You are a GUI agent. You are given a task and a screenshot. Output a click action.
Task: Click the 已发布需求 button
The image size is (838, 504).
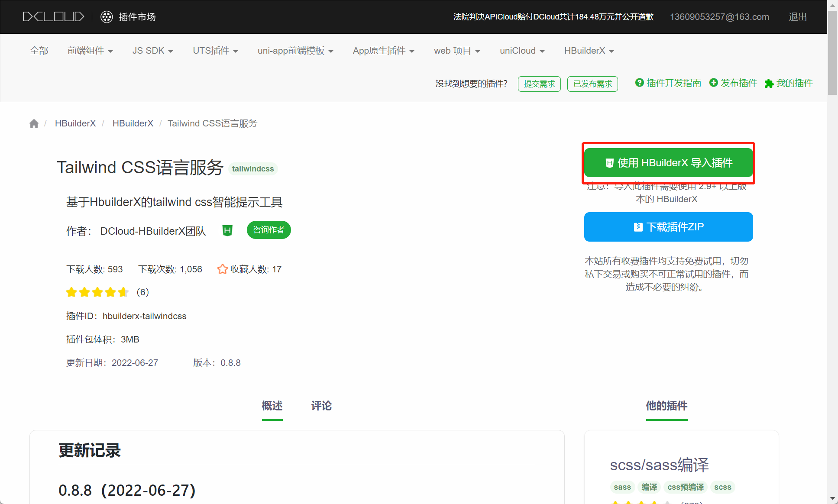tap(592, 84)
